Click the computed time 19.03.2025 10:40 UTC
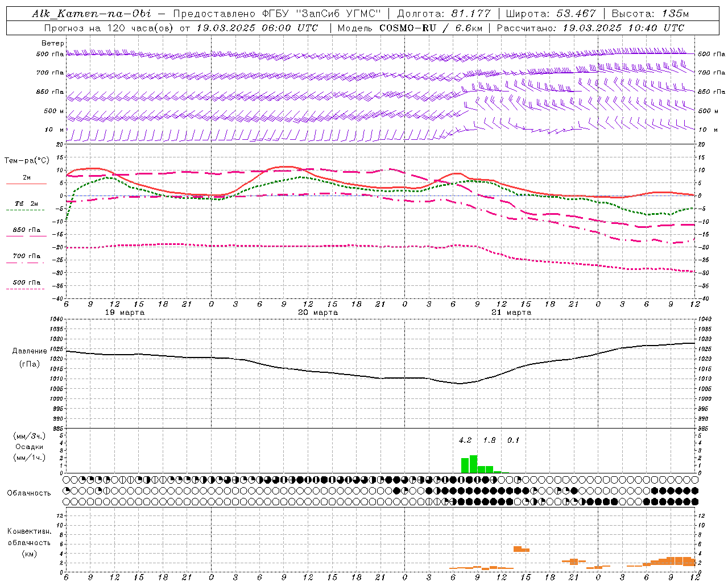This screenshot has height=582, width=728. 623,28
